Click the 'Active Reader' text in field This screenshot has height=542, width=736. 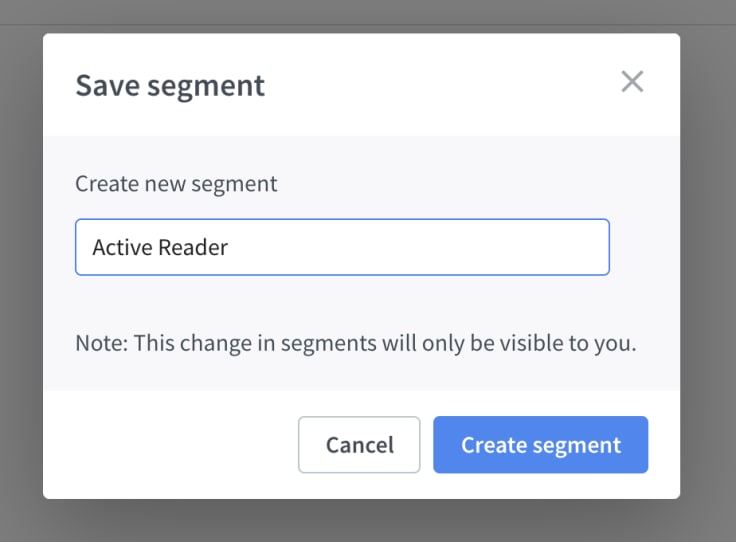pos(160,247)
